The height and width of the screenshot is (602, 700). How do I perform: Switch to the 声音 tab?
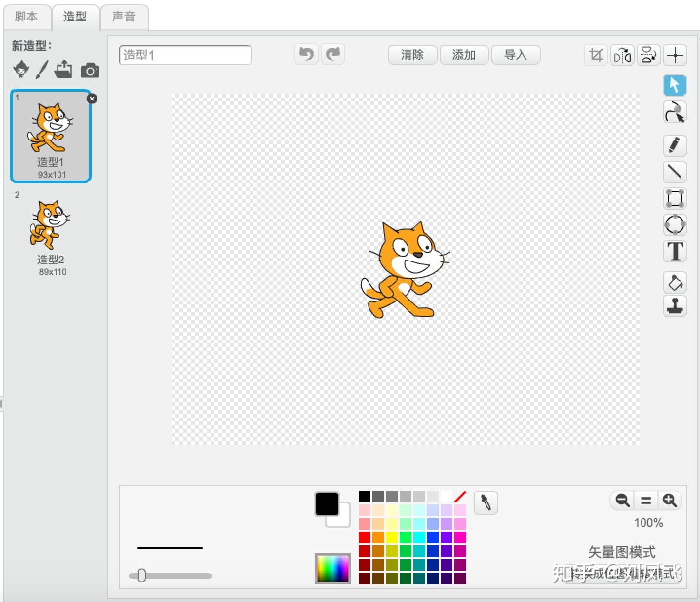coord(124,17)
